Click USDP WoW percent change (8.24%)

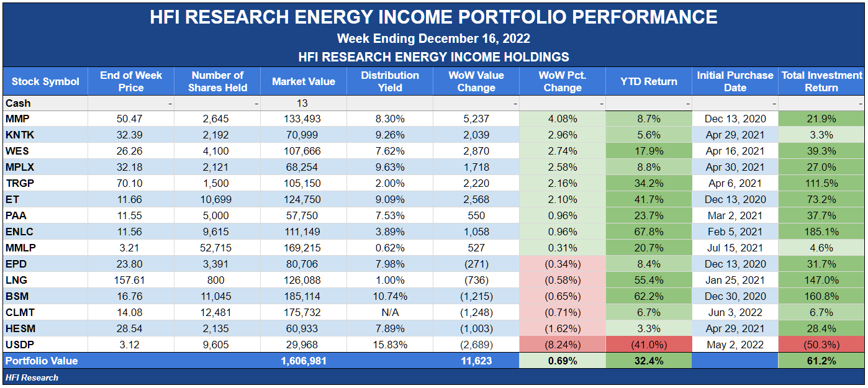tap(563, 345)
